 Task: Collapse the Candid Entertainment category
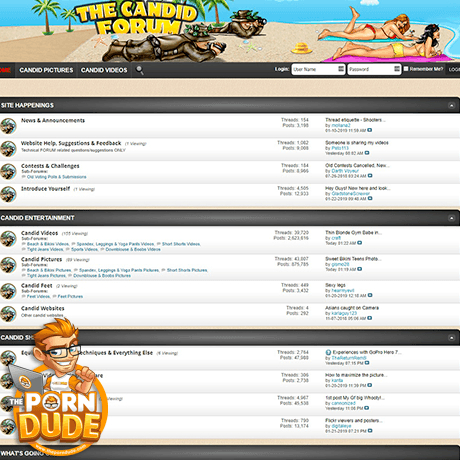coord(451,218)
